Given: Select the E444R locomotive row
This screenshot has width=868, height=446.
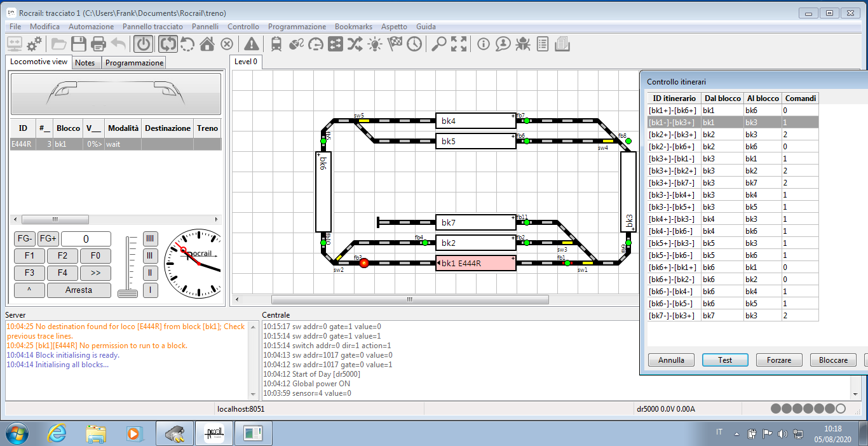Looking at the screenshot, I should [116, 144].
